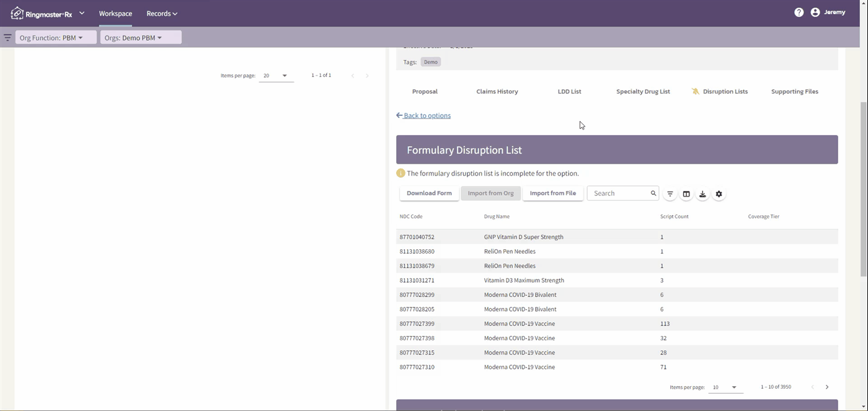This screenshot has width=868, height=411.
Task: Click the download icon in the table toolbar
Action: point(702,194)
